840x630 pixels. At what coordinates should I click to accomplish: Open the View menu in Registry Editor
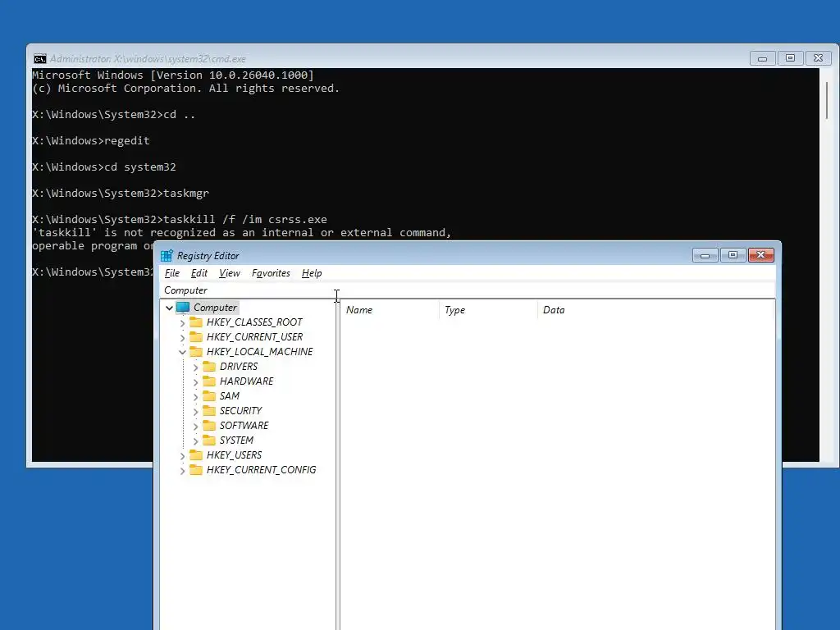pos(230,273)
